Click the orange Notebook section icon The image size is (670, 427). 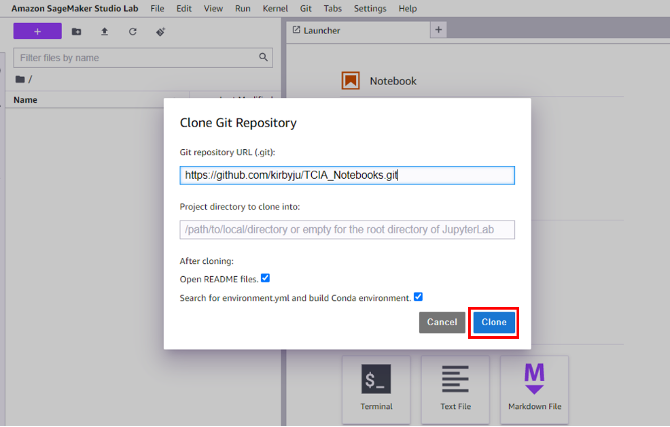[350, 80]
